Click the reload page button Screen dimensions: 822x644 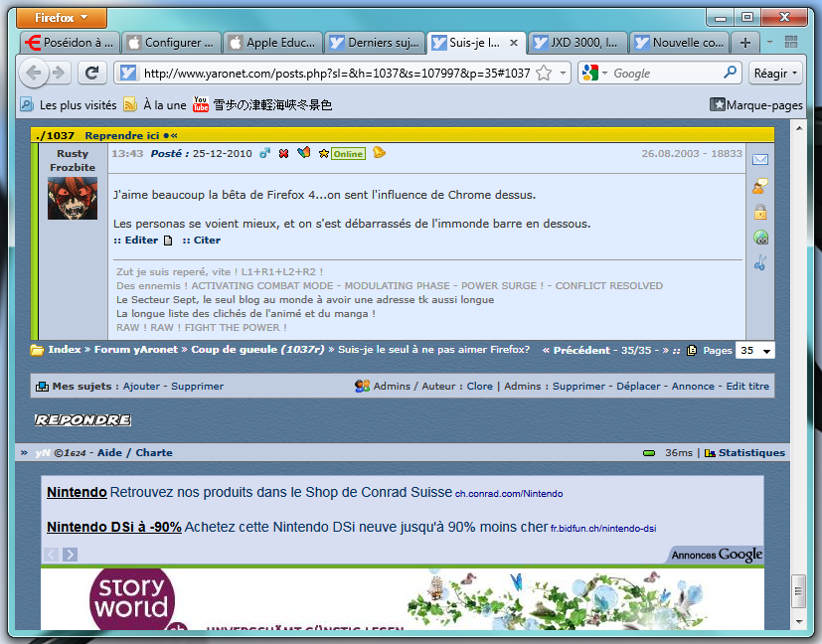click(92, 73)
